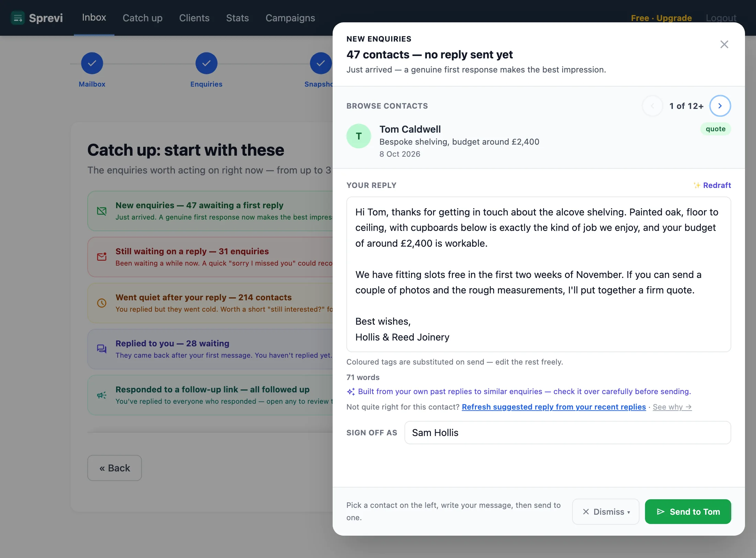Click the Redraft sparkle button
The height and width of the screenshot is (558, 756).
[x=712, y=185]
